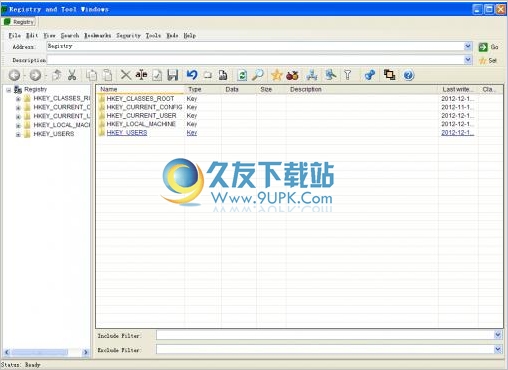Open the Security menu

128,35
